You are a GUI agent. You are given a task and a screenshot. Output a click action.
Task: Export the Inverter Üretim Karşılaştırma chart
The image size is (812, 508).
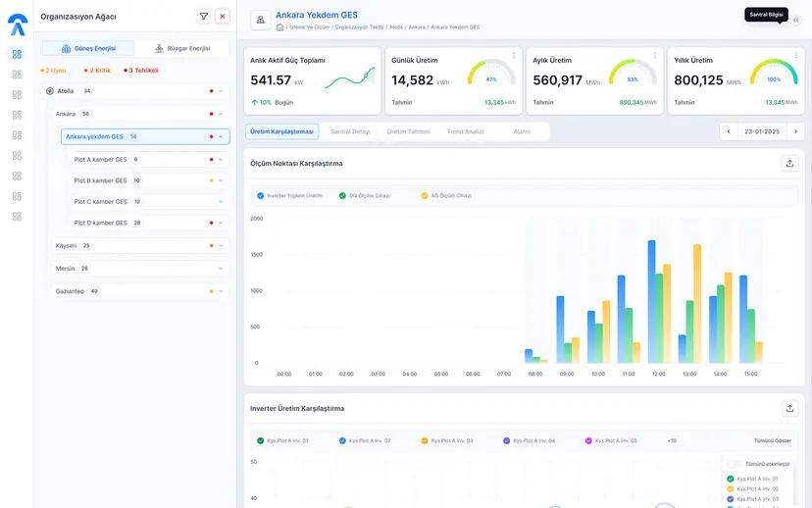(x=789, y=408)
